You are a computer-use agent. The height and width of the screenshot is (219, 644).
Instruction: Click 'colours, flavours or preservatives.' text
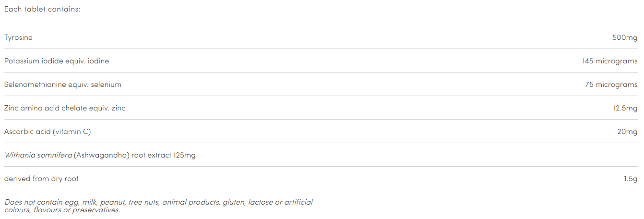(x=62, y=210)
